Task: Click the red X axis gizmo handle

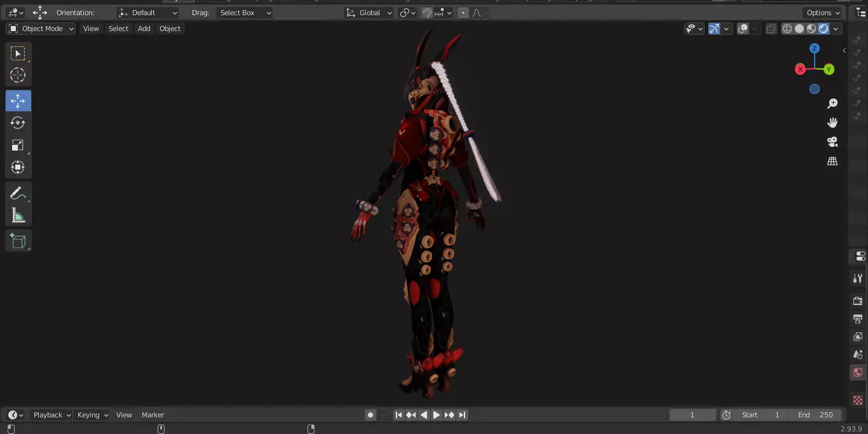Action: click(801, 69)
